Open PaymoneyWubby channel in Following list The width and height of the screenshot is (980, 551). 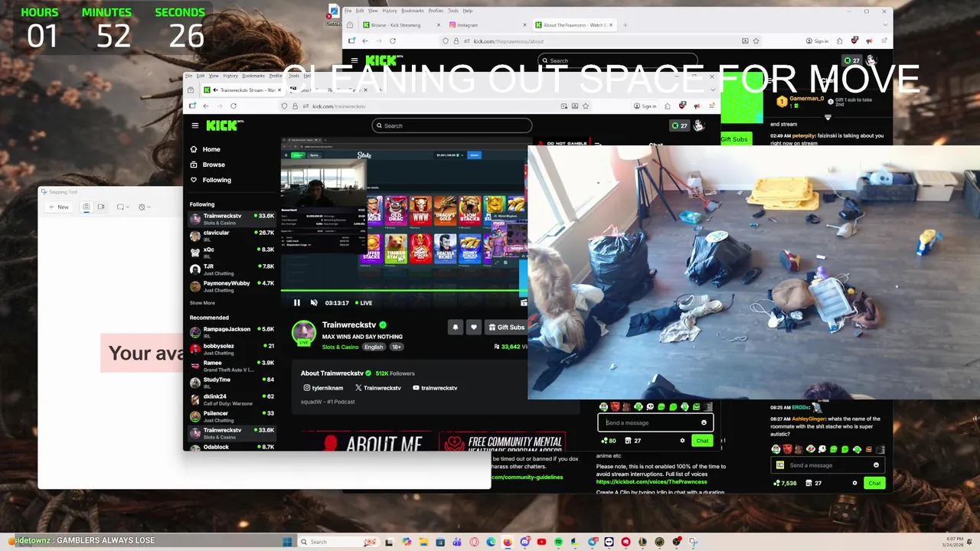pyautogui.click(x=232, y=286)
